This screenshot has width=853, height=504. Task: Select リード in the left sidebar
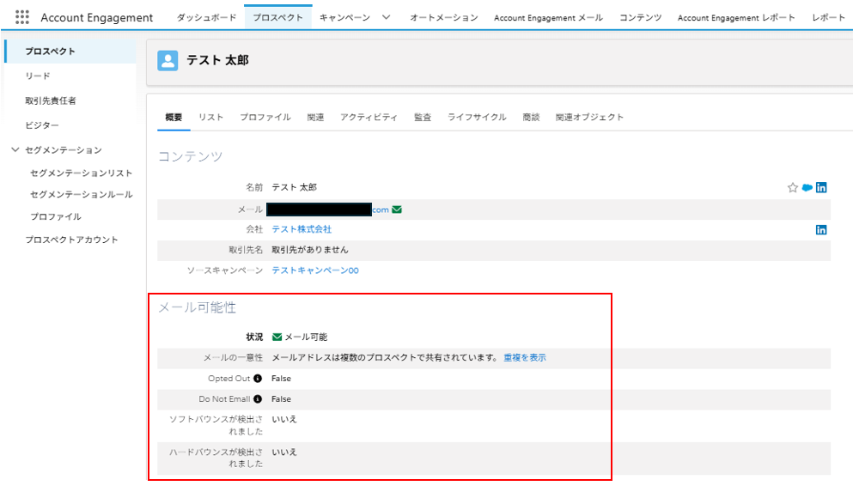pos(38,76)
